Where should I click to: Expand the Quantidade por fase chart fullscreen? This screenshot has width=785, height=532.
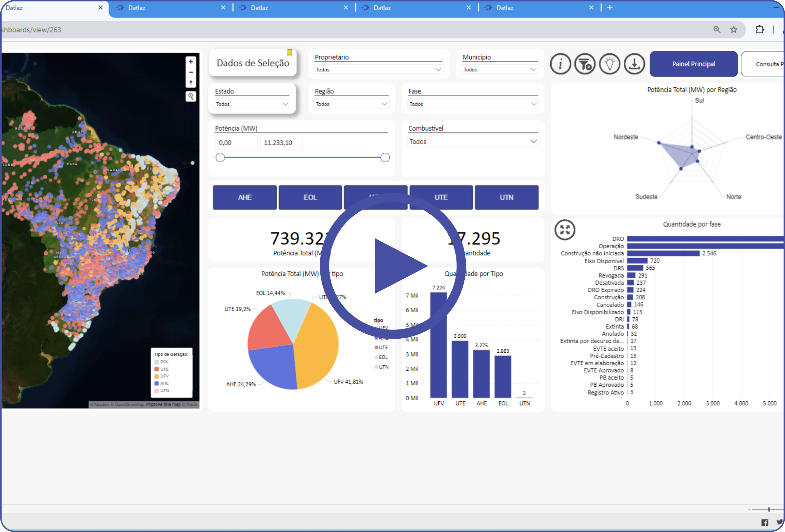[565, 230]
